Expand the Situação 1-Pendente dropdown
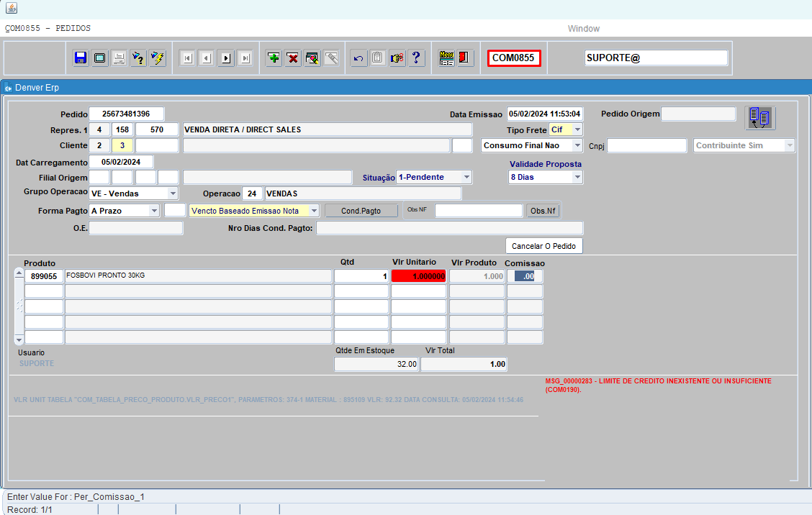 pos(466,177)
